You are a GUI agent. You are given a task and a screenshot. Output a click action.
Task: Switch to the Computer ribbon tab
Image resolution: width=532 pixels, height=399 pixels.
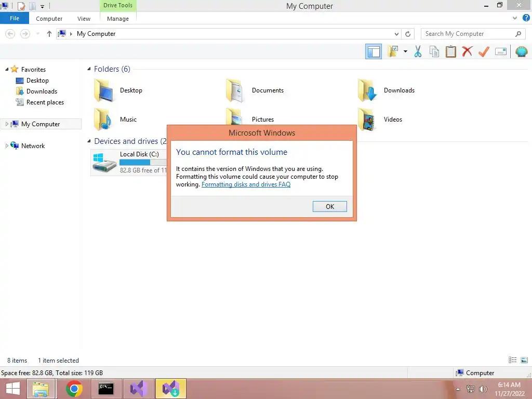(x=49, y=19)
